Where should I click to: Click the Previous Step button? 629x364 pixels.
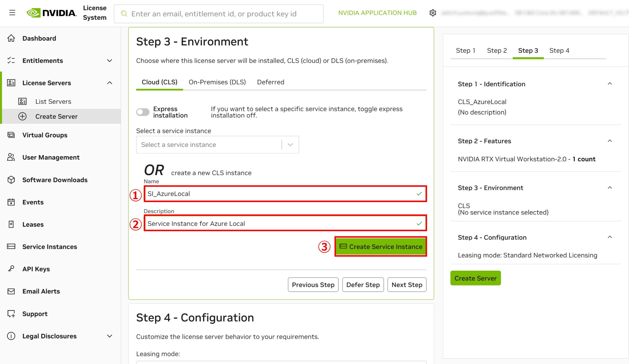point(313,285)
